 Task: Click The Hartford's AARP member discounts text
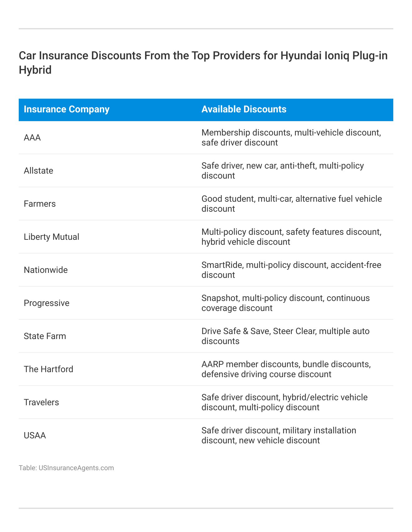point(286,369)
